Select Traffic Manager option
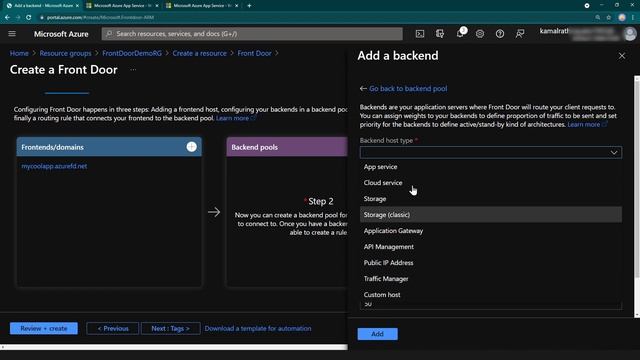Image resolution: width=640 pixels, height=360 pixels. 491,279
